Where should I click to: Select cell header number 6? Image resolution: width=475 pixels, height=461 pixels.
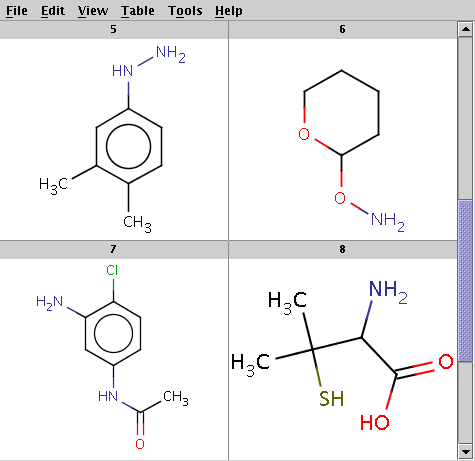coord(343,30)
